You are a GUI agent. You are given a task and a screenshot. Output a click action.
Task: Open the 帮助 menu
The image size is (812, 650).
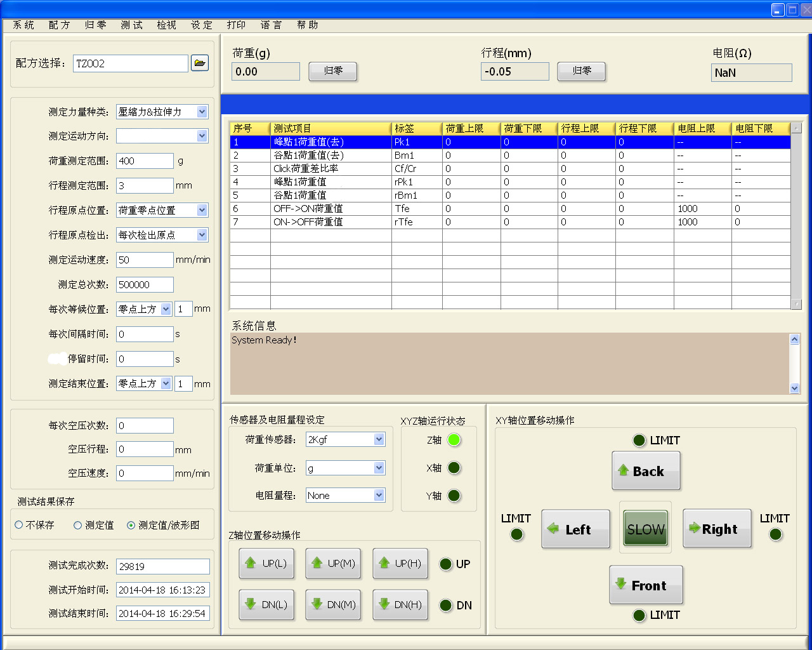point(307,25)
